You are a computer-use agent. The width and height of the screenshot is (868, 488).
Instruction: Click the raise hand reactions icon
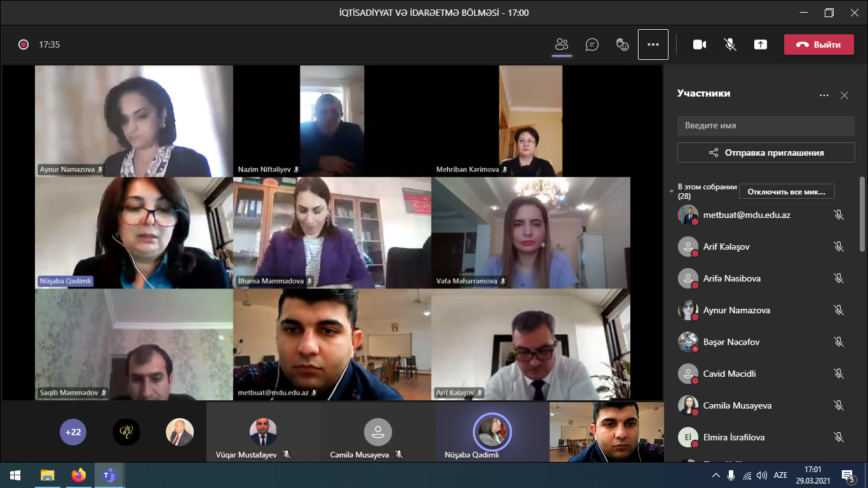623,44
